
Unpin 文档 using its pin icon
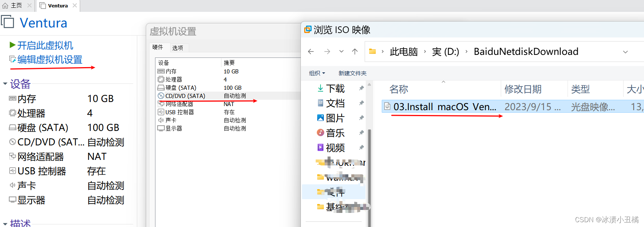click(x=361, y=103)
